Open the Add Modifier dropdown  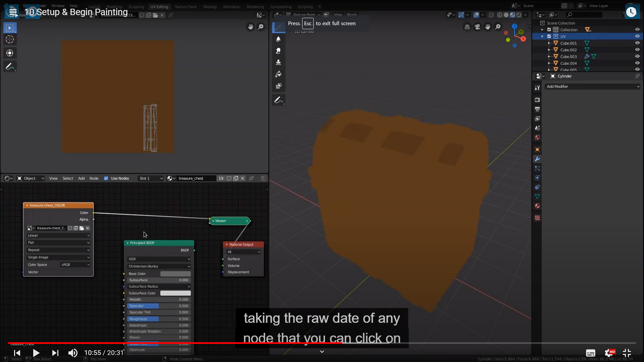point(593,86)
